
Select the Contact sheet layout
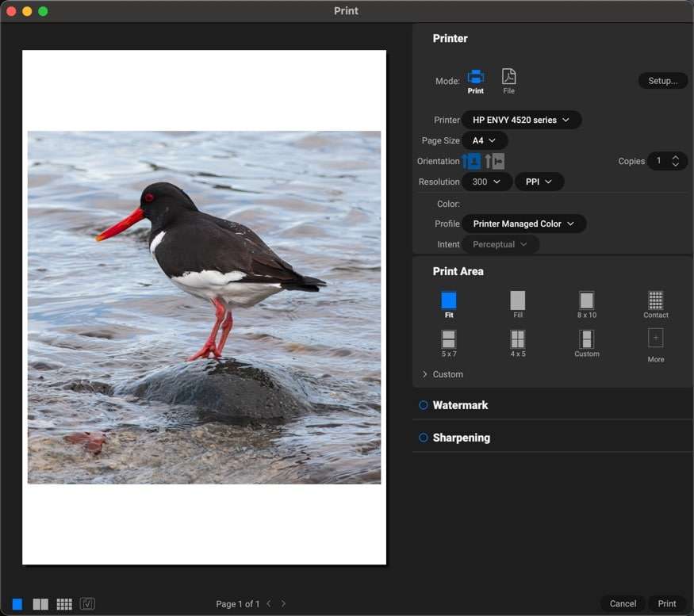655,304
